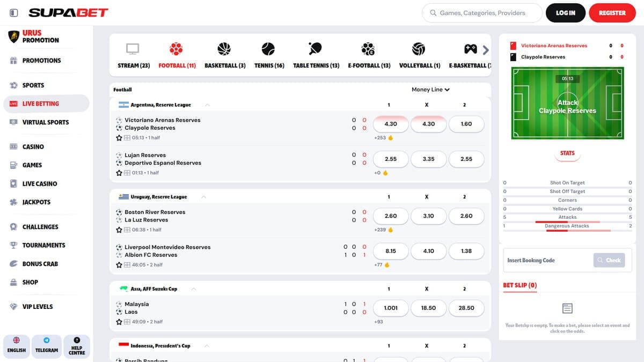This screenshot has height=362, width=644.
Task: Open pitch view icon for Lujan Reserves match
Action: pos(127,173)
